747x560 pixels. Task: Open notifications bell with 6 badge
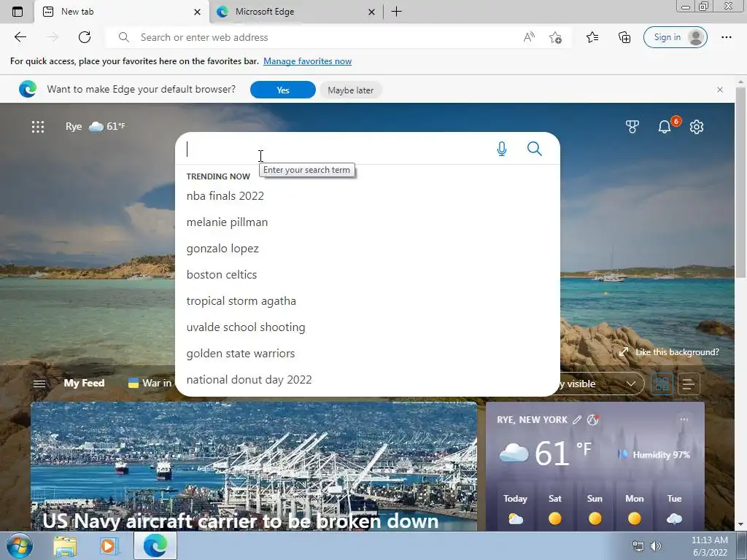[x=665, y=127]
